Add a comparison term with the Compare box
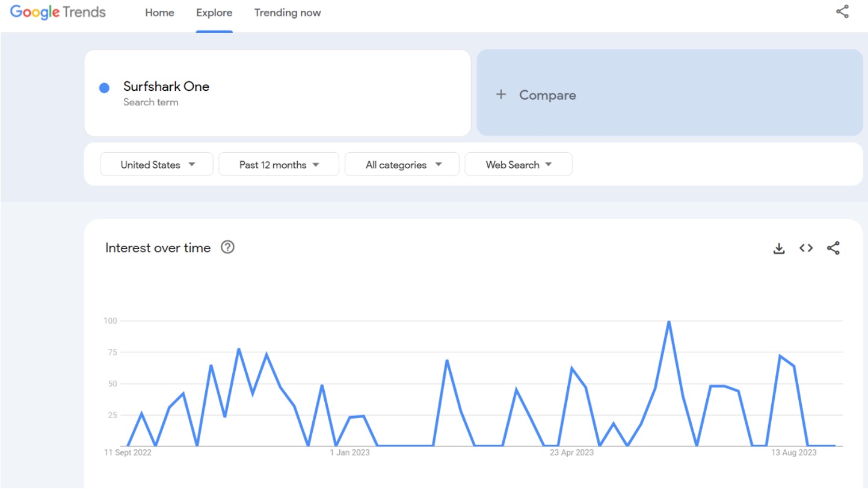Viewport: 868px width, 489px height. coord(669,93)
